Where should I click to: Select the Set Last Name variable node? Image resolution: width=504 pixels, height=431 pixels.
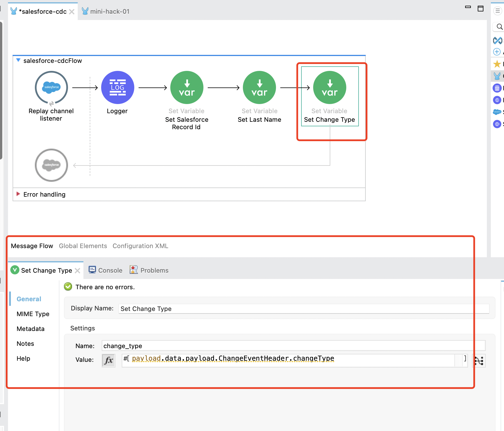click(259, 87)
